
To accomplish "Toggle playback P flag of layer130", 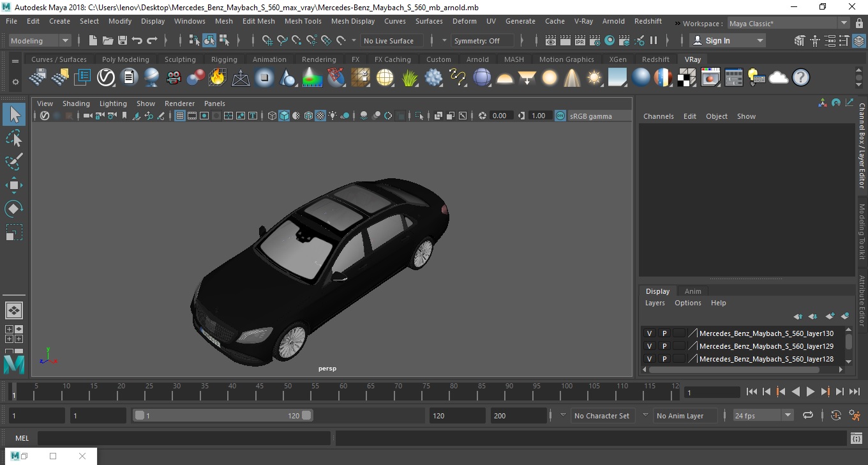I will pyautogui.click(x=664, y=333).
